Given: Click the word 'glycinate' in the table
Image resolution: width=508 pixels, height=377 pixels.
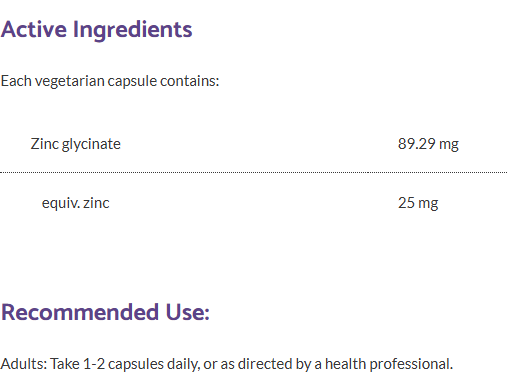Looking at the screenshot, I should pyautogui.click(x=91, y=145).
